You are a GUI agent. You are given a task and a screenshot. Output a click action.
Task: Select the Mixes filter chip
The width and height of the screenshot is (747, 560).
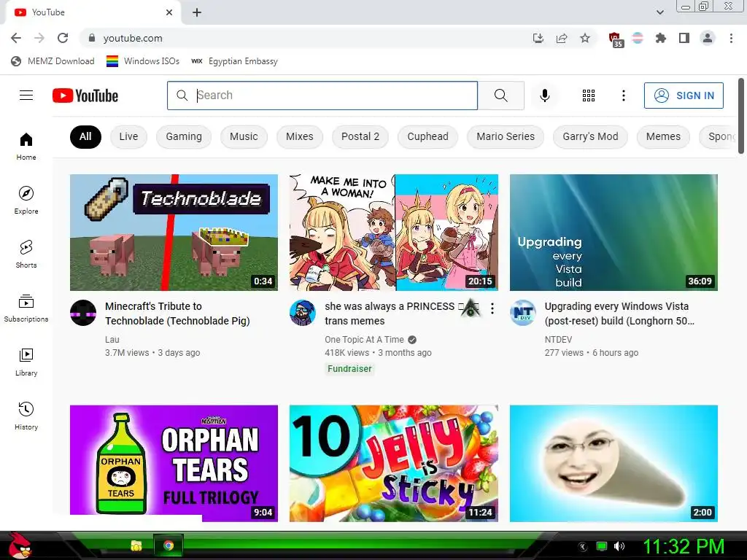300,136
